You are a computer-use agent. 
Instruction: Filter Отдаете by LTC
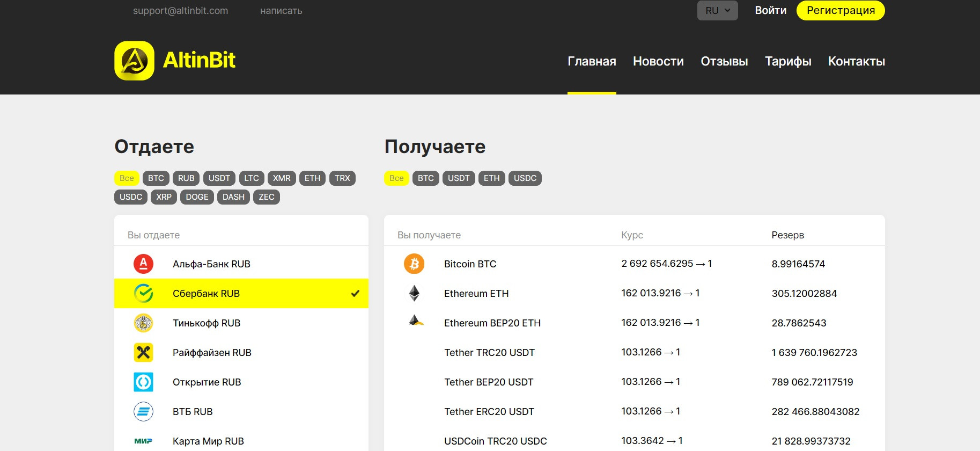[252, 178]
